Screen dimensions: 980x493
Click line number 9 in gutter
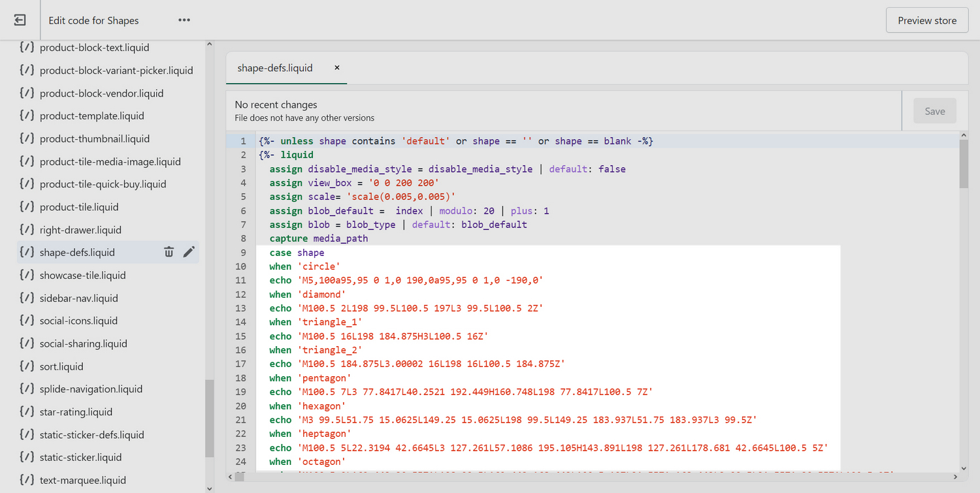243,253
